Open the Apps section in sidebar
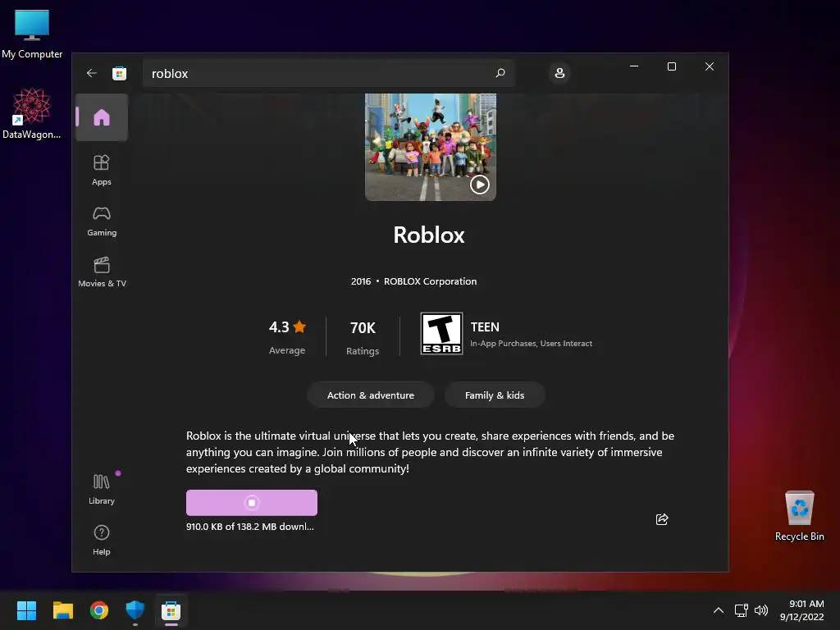 tap(101, 170)
